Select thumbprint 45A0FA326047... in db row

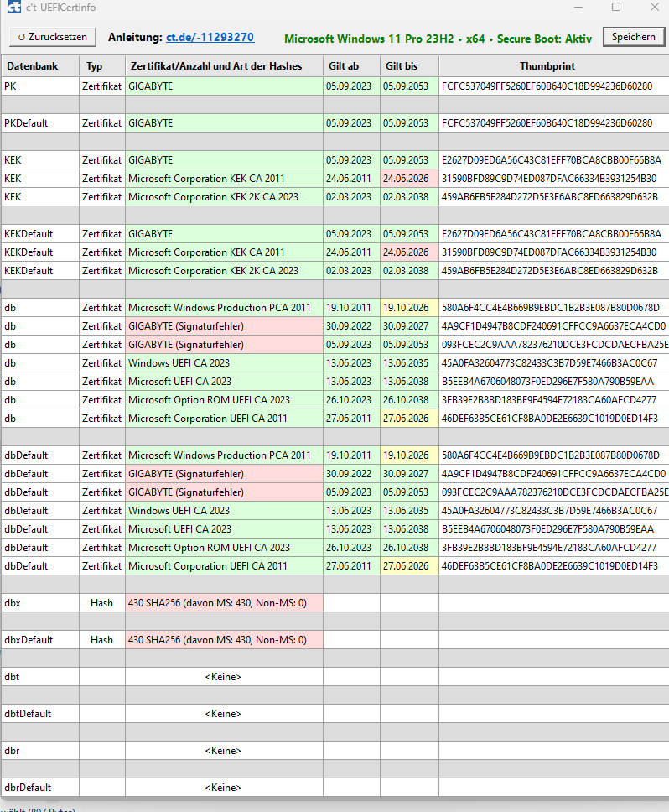(x=553, y=363)
